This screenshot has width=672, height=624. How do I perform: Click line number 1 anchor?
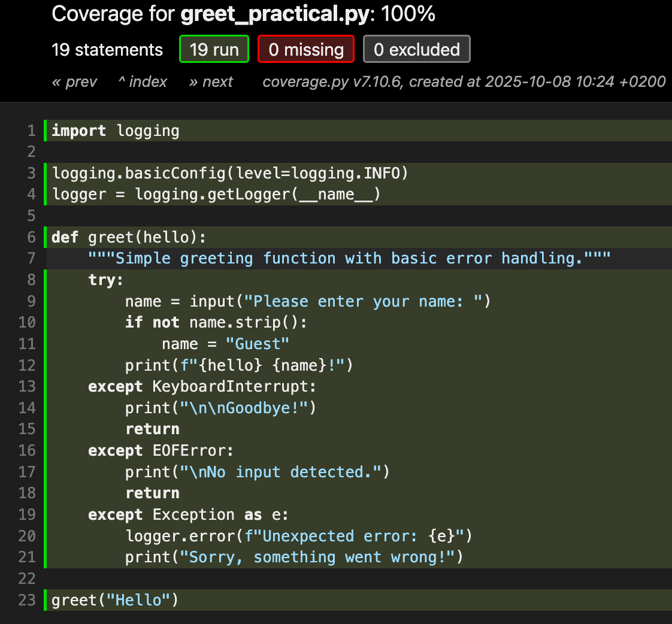click(x=31, y=131)
